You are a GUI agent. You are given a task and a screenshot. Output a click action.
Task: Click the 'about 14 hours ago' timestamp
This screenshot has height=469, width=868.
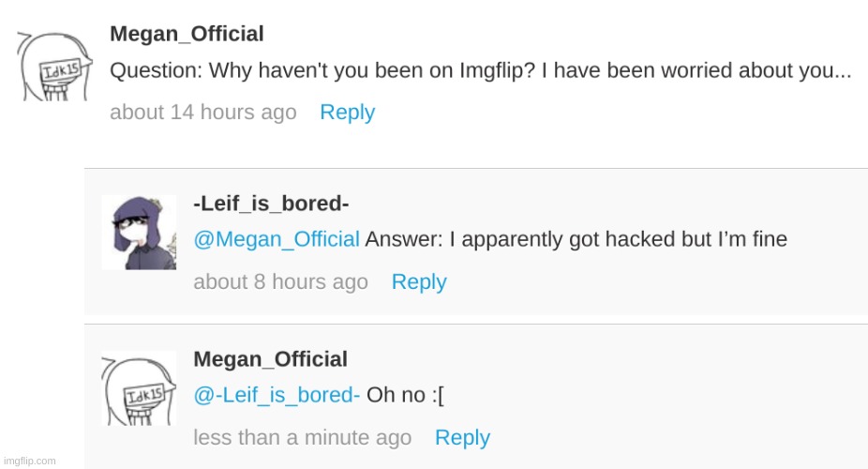[203, 113]
